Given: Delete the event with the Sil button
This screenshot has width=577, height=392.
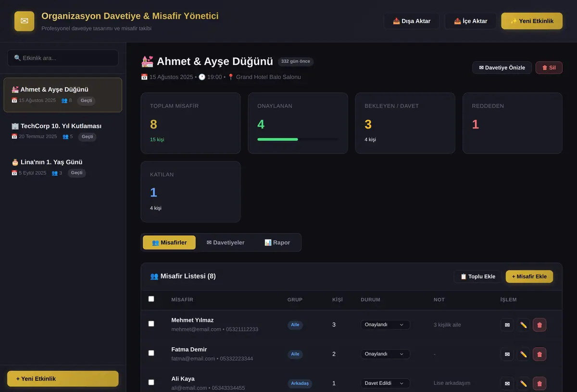Looking at the screenshot, I should point(549,68).
